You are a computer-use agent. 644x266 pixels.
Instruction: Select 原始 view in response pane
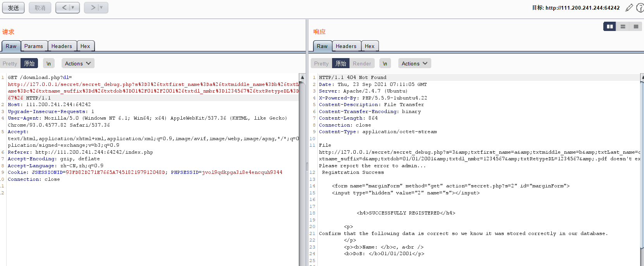(341, 63)
